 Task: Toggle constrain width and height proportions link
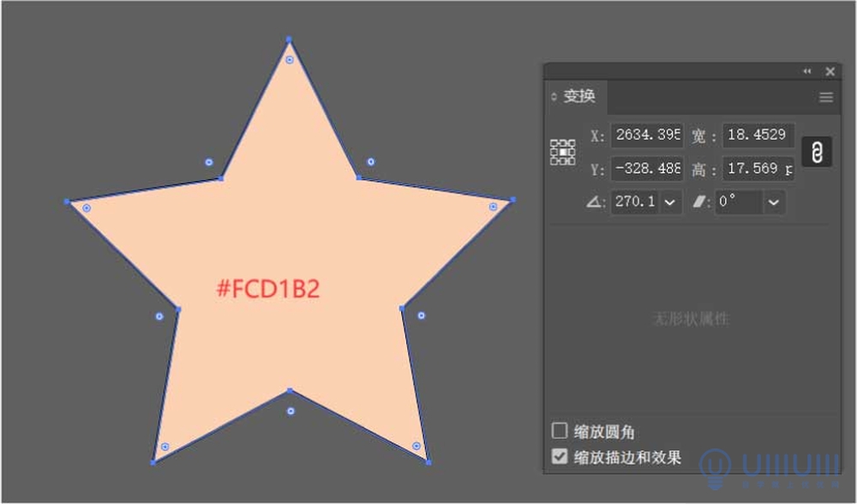817,152
